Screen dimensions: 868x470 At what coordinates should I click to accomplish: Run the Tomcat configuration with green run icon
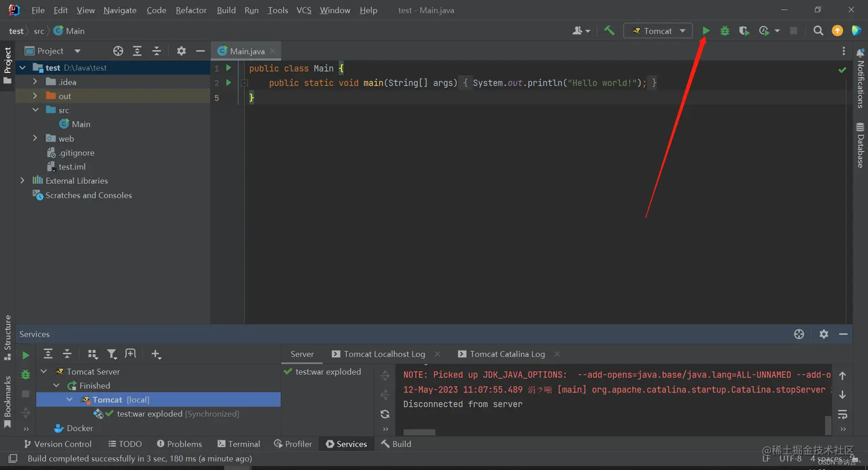pyautogui.click(x=706, y=30)
